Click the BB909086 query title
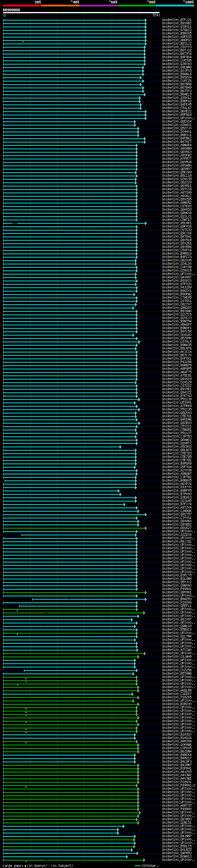This screenshot has height=868, width=197. tap(11, 10)
